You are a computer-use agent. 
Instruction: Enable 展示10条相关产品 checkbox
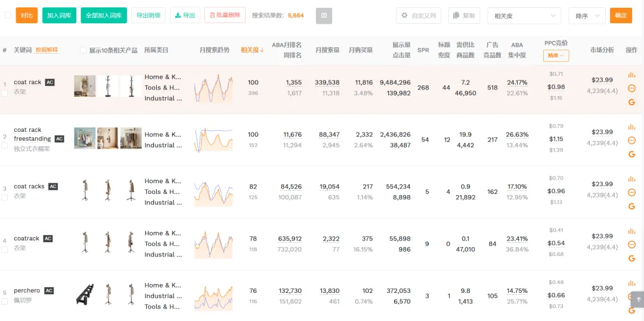(x=83, y=50)
